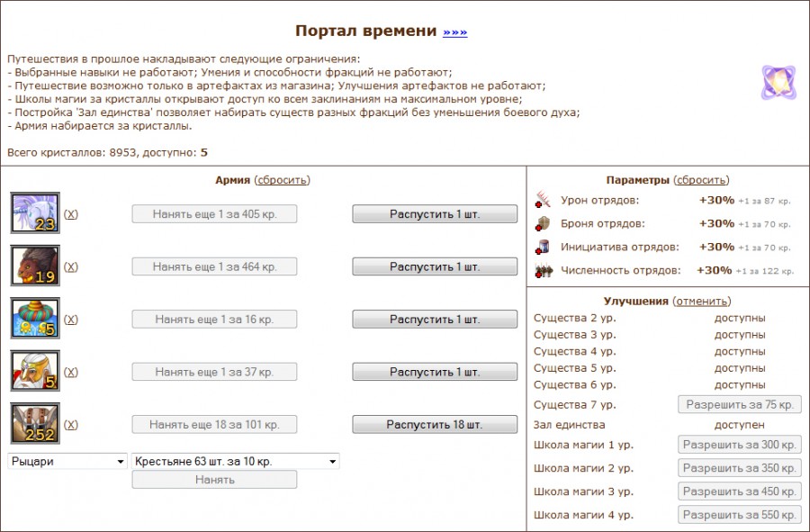Screen dimensions: 810x532
Task: Click the +1 за 122 кр. squad size upgrade
Action: click(x=765, y=271)
